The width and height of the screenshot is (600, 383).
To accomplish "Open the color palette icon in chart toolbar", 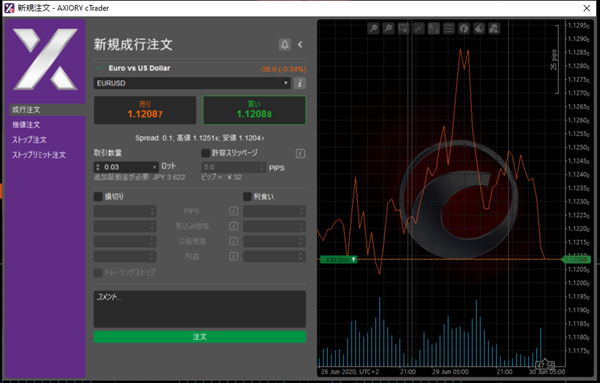I will click(479, 28).
